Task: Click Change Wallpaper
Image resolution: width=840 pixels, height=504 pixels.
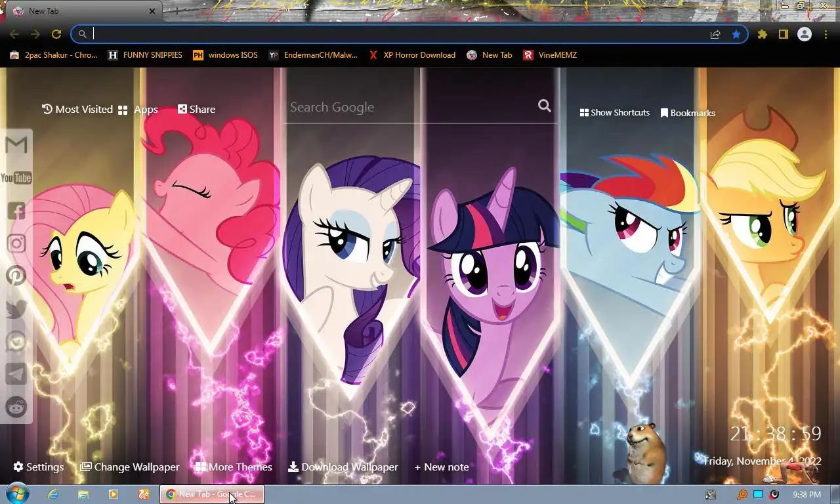Action: pos(130,467)
